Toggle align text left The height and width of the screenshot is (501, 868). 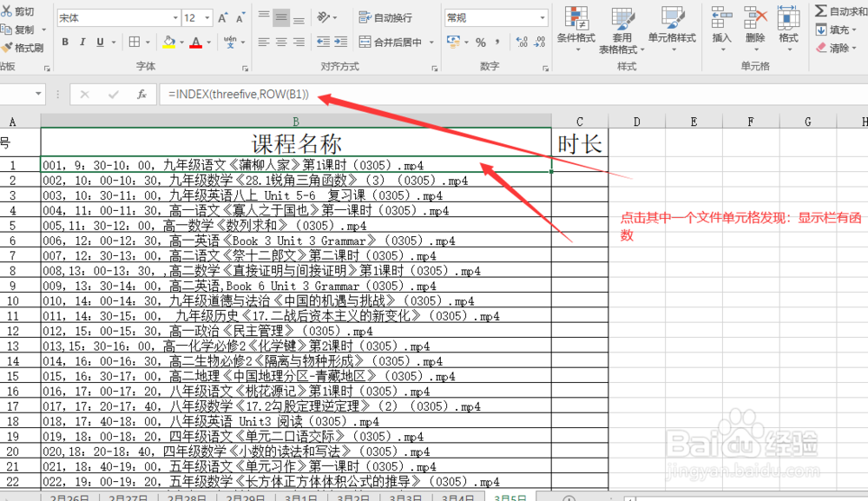tap(264, 42)
